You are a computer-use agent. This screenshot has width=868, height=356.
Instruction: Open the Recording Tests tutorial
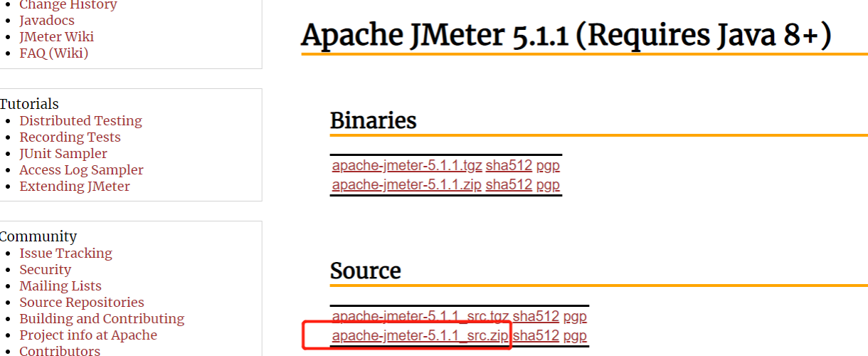click(x=70, y=137)
